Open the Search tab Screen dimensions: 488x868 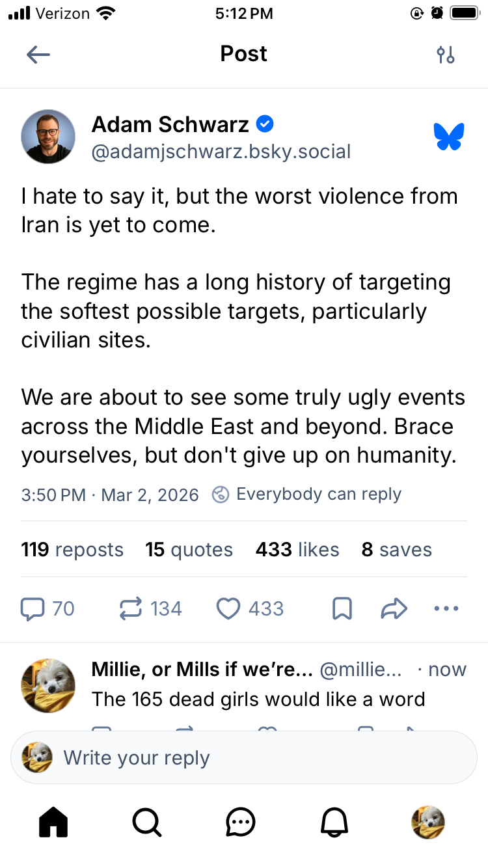pyautogui.click(x=147, y=822)
